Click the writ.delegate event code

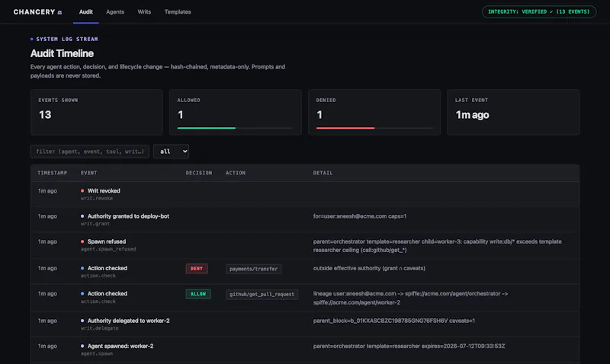click(100, 328)
